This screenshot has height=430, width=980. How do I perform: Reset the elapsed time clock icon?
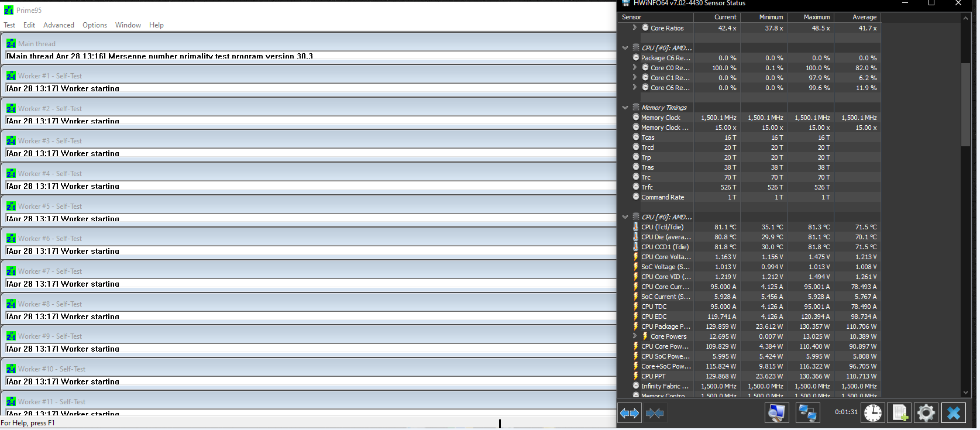872,413
